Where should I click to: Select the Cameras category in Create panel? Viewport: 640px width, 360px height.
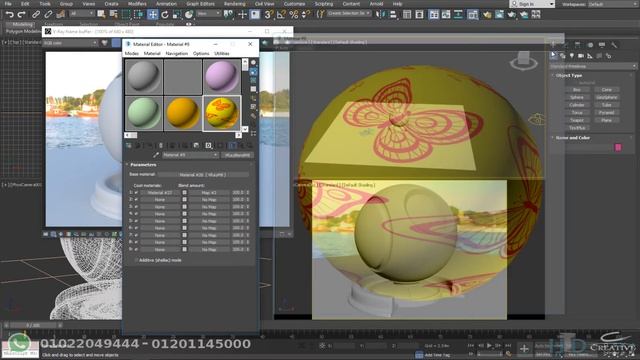(x=580, y=56)
